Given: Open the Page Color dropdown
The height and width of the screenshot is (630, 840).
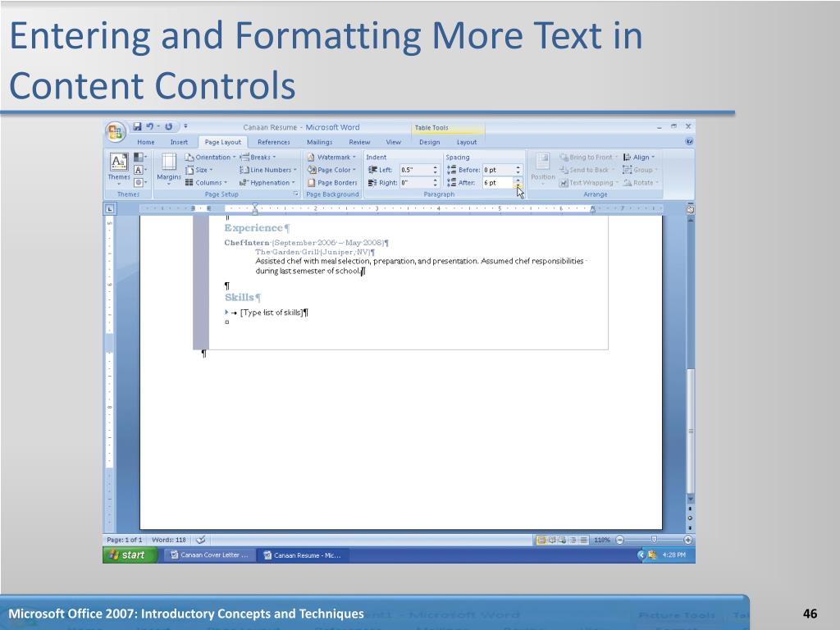Looking at the screenshot, I should [x=331, y=170].
